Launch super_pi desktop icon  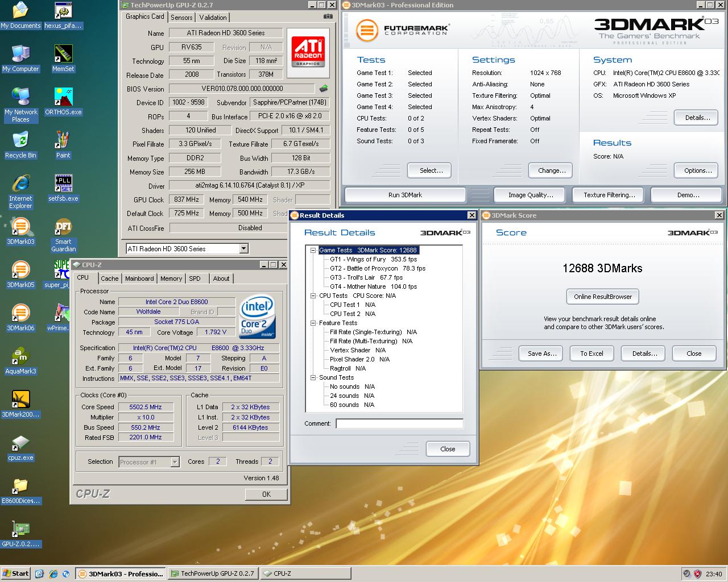[57, 275]
